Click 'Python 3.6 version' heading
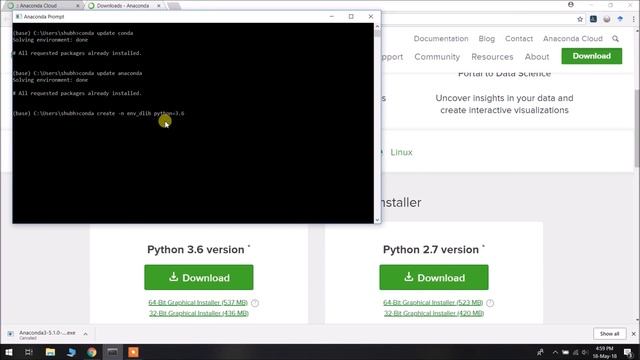The width and height of the screenshot is (640, 360). (196, 249)
